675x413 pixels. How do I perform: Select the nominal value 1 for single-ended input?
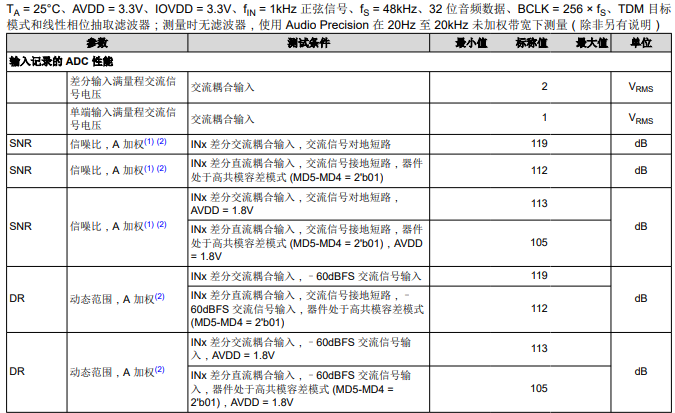544,118
